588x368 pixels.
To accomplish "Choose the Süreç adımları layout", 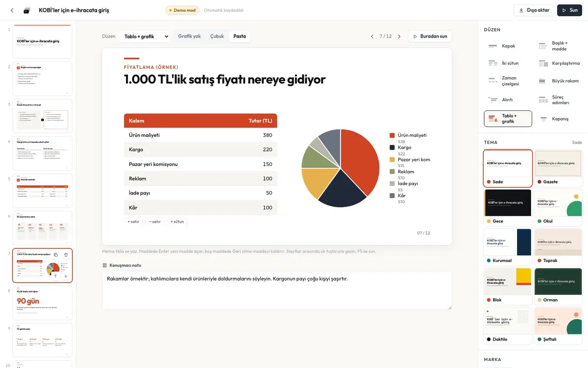I will [x=558, y=100].
